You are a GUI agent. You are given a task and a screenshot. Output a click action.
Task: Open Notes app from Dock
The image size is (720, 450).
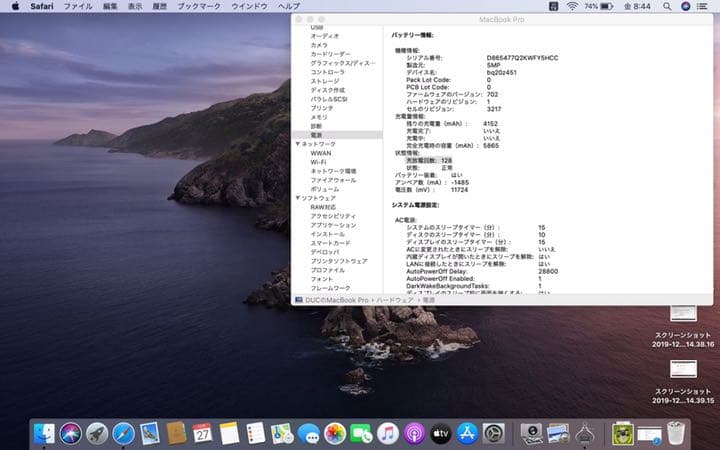point(229,433)
